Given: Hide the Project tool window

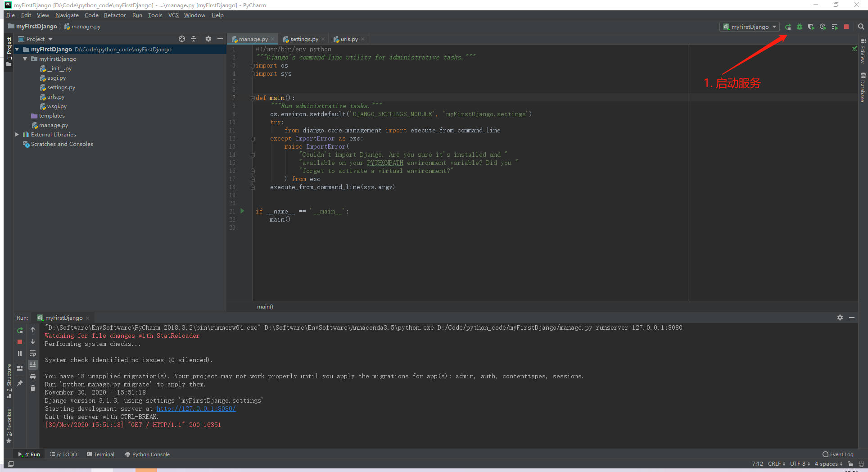Looking at the screenshot, I should 220,39.
